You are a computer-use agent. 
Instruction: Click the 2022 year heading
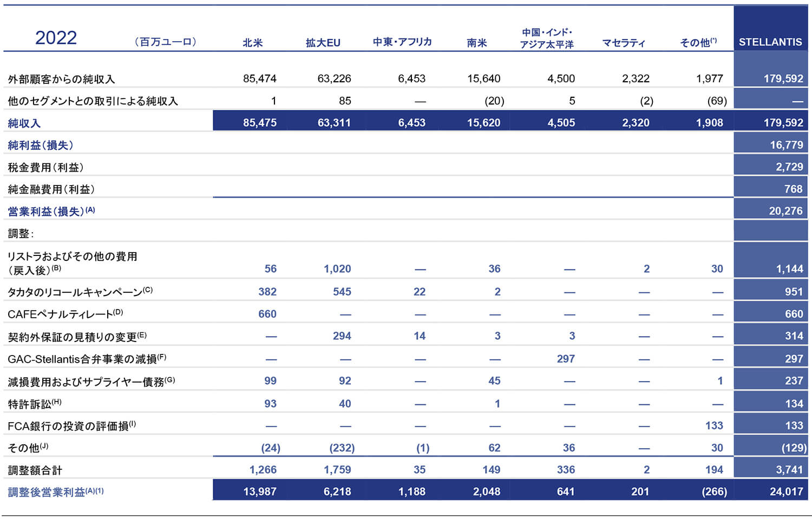56,37
